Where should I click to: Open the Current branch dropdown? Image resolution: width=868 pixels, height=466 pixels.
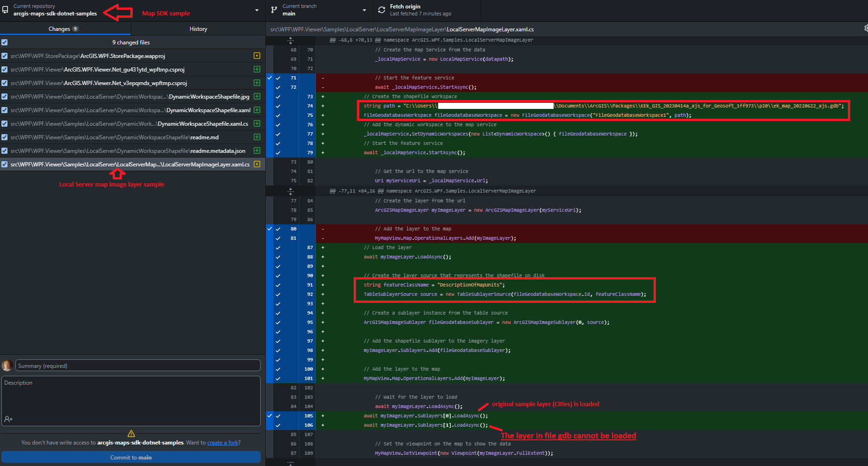pos(364,10)
